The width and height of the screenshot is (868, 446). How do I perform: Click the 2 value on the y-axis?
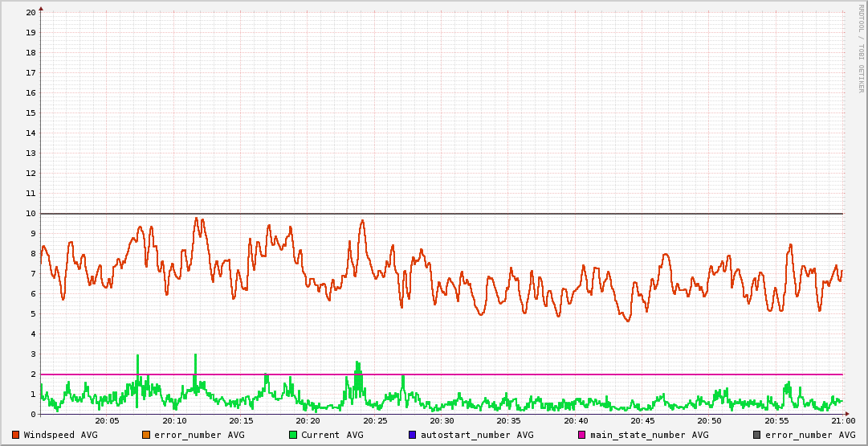33,374
